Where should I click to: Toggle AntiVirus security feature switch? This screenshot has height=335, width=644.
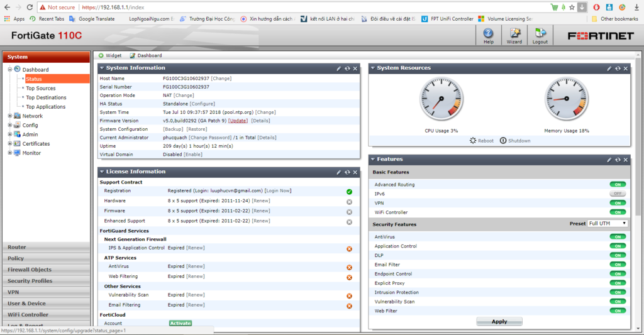pyautogui.click(x=618, y=237)
